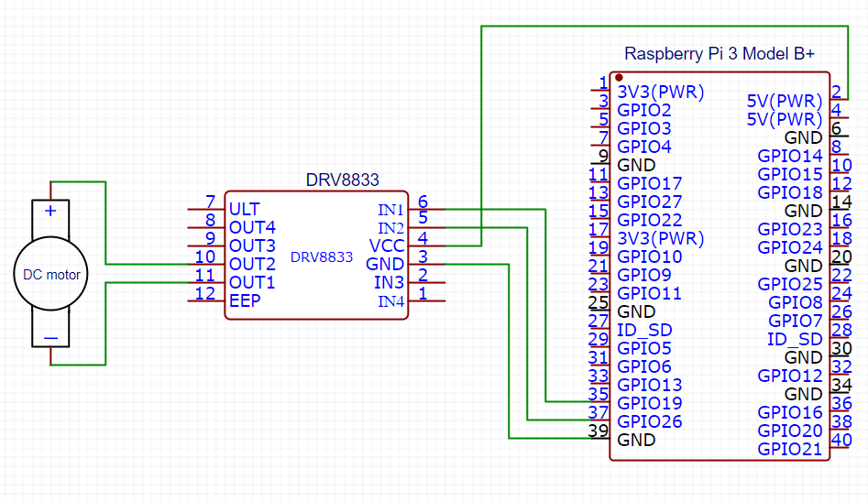Click the motor's plus terminal
This screenshot has height=502, width=868.
click(50, 211)
